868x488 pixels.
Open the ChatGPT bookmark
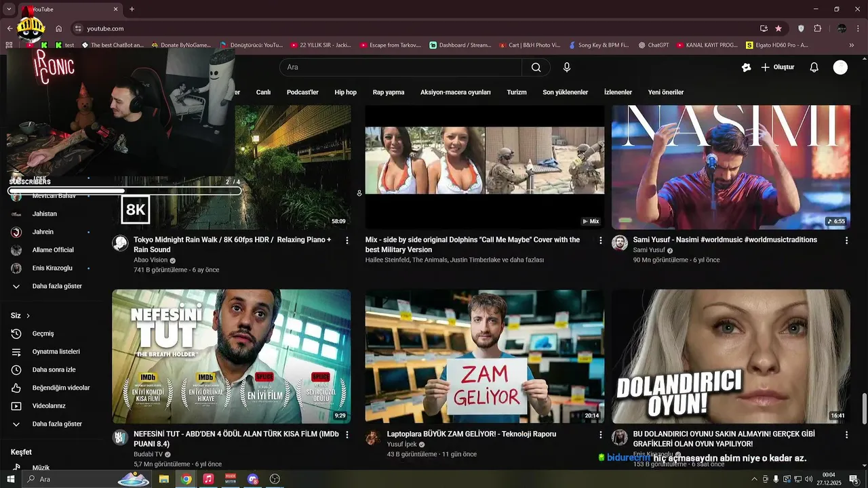(653, 45)
